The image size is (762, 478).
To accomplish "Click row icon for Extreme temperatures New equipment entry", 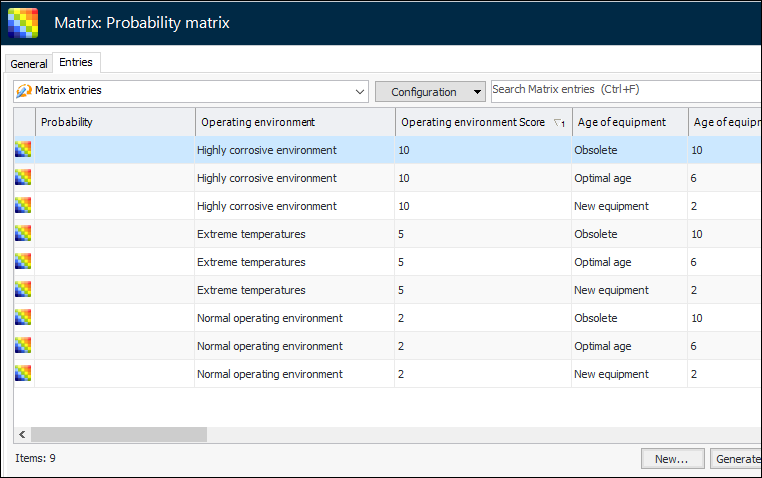I will click(x=23, y=290).
